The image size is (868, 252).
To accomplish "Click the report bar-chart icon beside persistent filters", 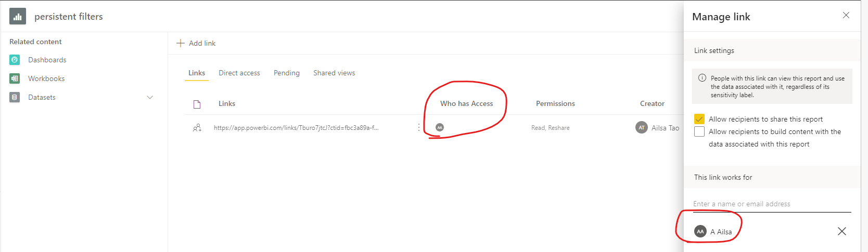I will pos(18,16).
